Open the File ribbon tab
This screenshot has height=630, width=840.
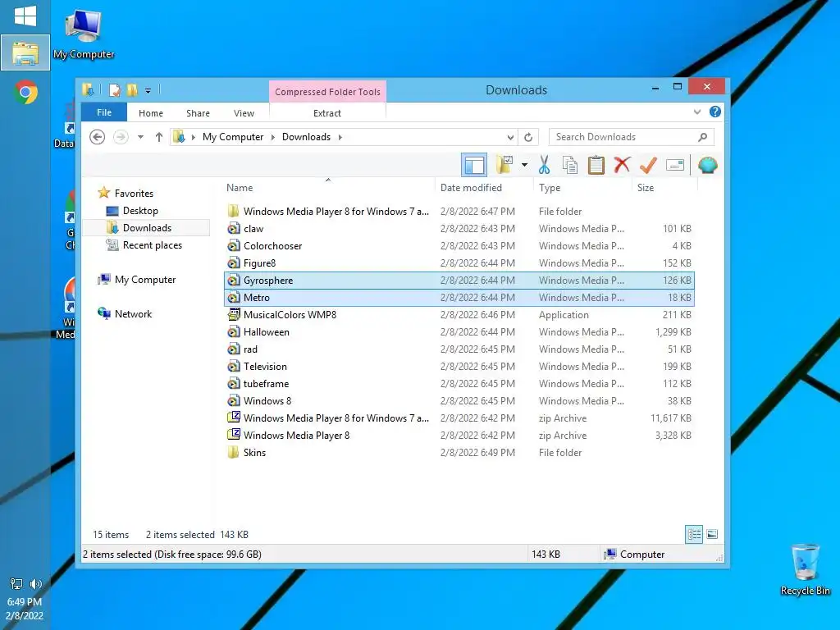[104, 112]
